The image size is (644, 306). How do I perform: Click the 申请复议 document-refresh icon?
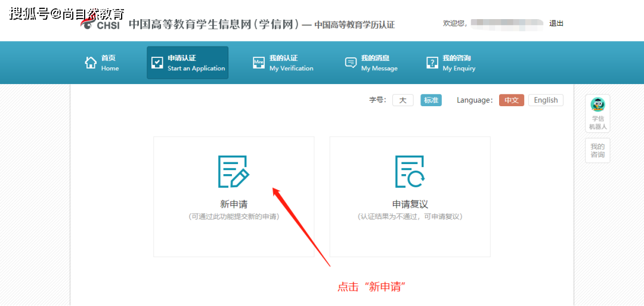pyautogui.click(x=410, y=172)
